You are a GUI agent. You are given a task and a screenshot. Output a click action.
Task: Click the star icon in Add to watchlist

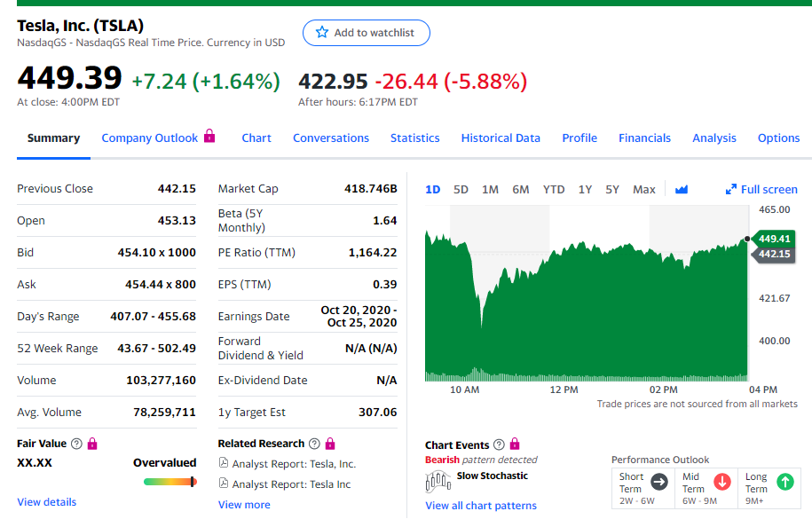tap(321, 33)
